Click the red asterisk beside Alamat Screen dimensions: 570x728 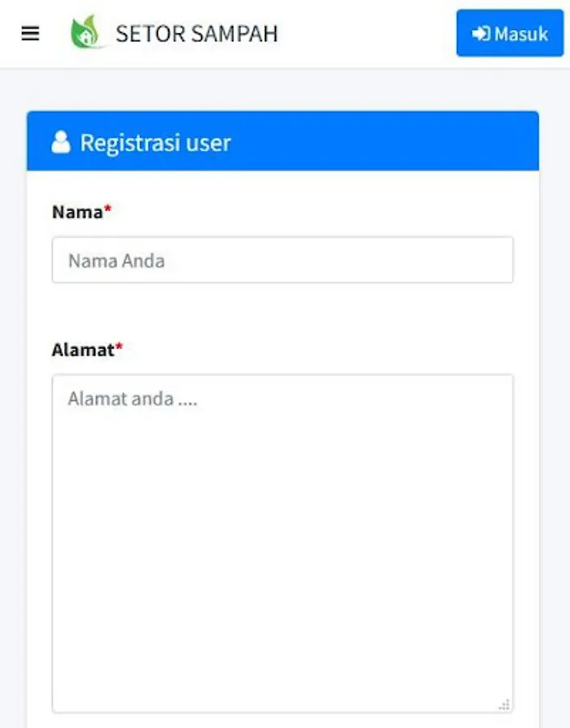[120, 346]
